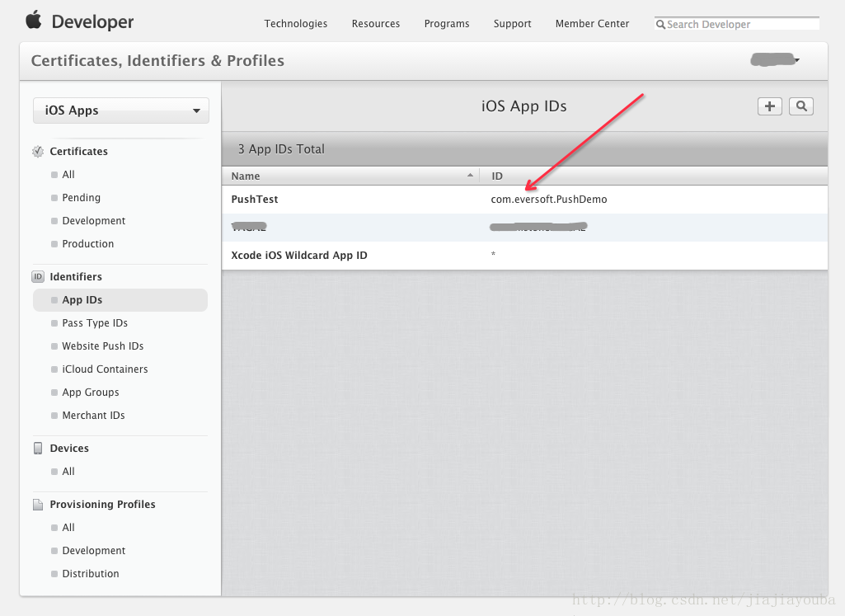Show All provisioning profiles
This screenshot has width=845, height=616.
click(68, 528)
